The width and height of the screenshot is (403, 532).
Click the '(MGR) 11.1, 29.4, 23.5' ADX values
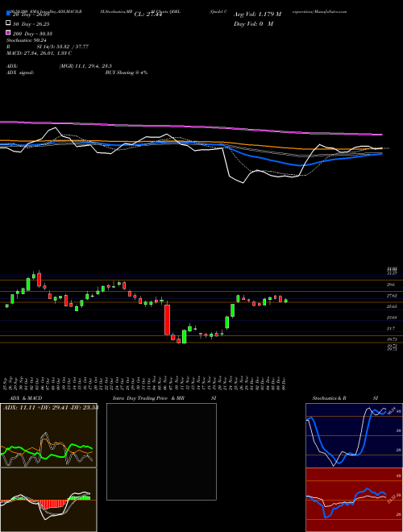click(x=85, y=66)
